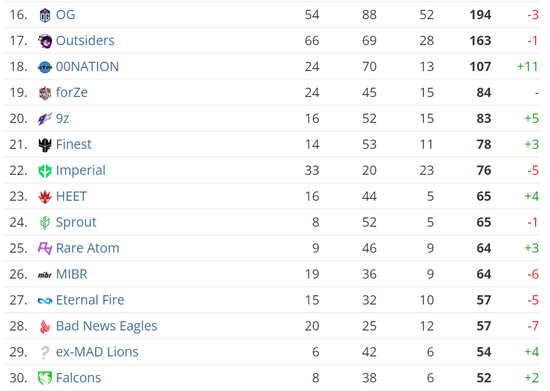
Task: Click the 9z team logo icon
Action: point(45,119)
